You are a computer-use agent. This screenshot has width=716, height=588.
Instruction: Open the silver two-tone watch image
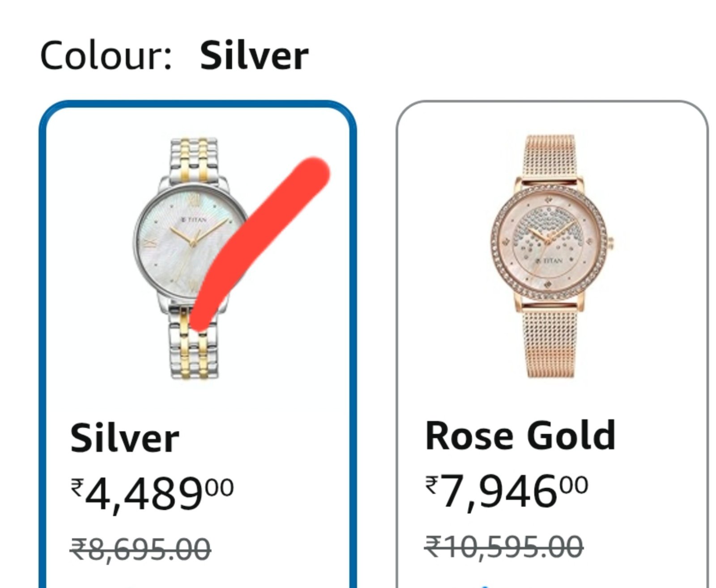pyautogui.click(x=190, y=259)
